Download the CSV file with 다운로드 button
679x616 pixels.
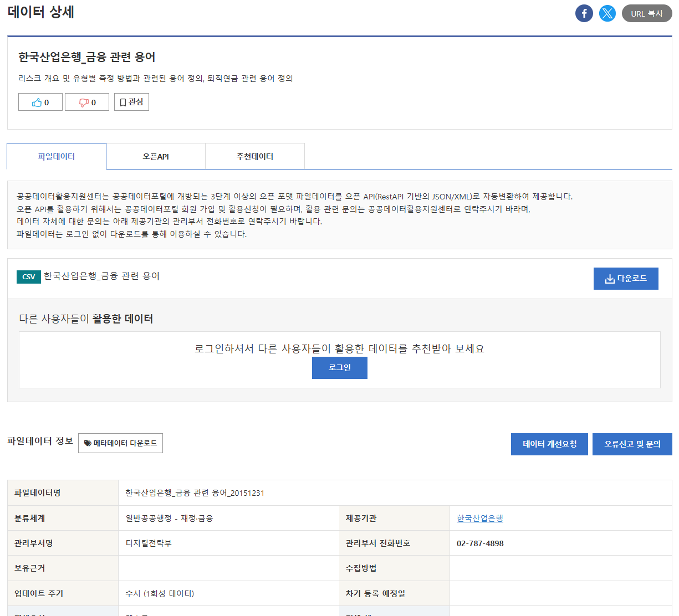(626, 279)
